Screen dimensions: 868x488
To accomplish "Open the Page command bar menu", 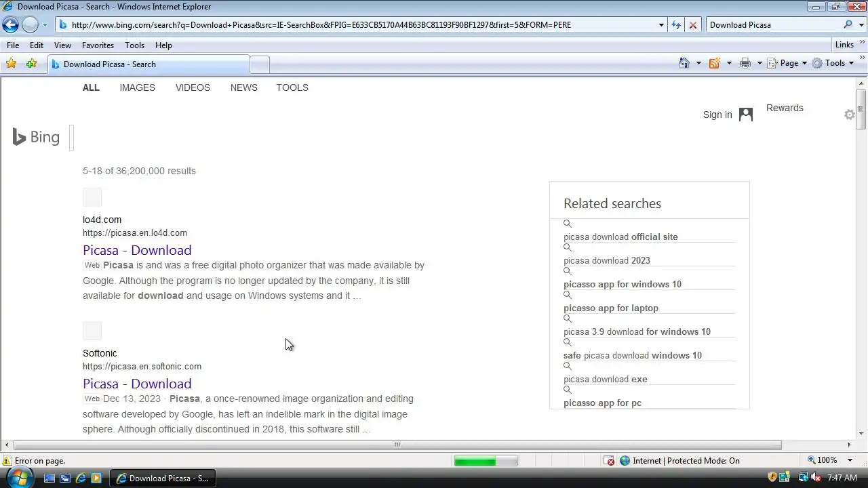I will (787, 63).
